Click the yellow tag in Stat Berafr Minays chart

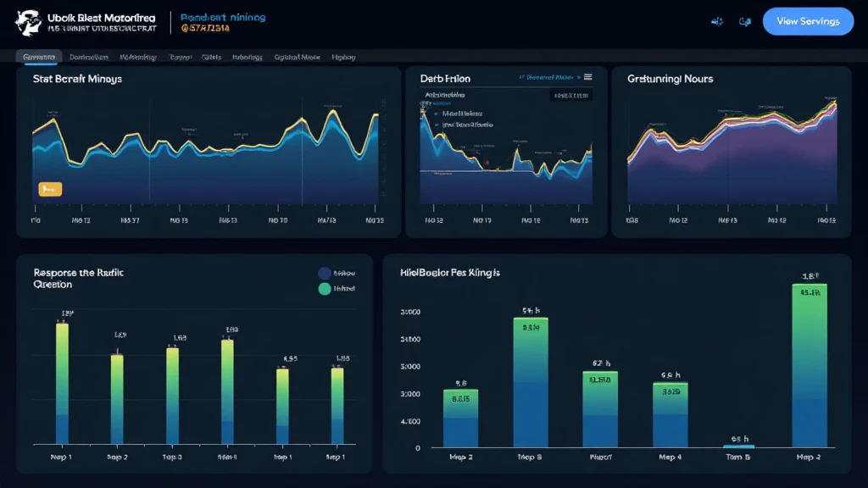click(x=50, y=189)
